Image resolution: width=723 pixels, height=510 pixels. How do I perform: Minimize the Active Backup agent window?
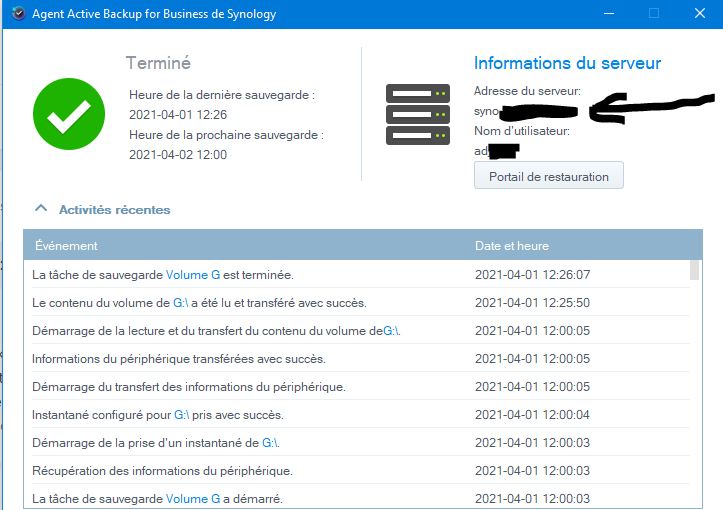click(x=607, y=14)
